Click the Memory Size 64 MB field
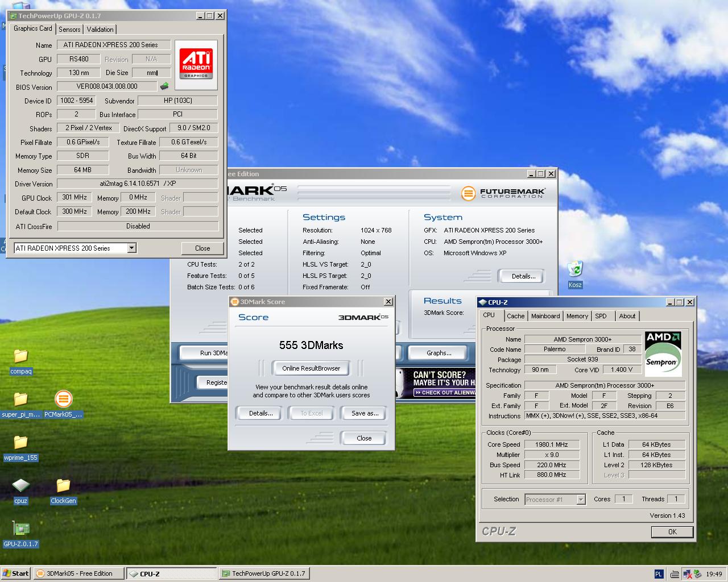Viewport: 728px width, 582px height. 82,169
